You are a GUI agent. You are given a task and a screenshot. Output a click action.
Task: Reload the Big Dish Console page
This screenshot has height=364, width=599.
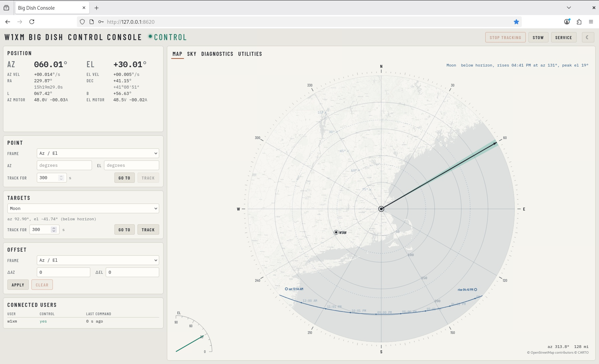click(32, 22)
